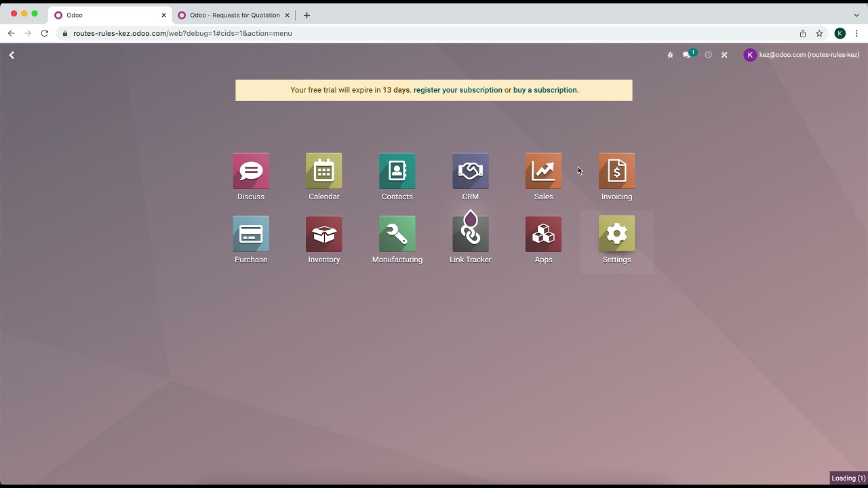This screenshot has height=488, width=868.
Task: Open user menu kez@odoo.com
Action: (802, 55)
